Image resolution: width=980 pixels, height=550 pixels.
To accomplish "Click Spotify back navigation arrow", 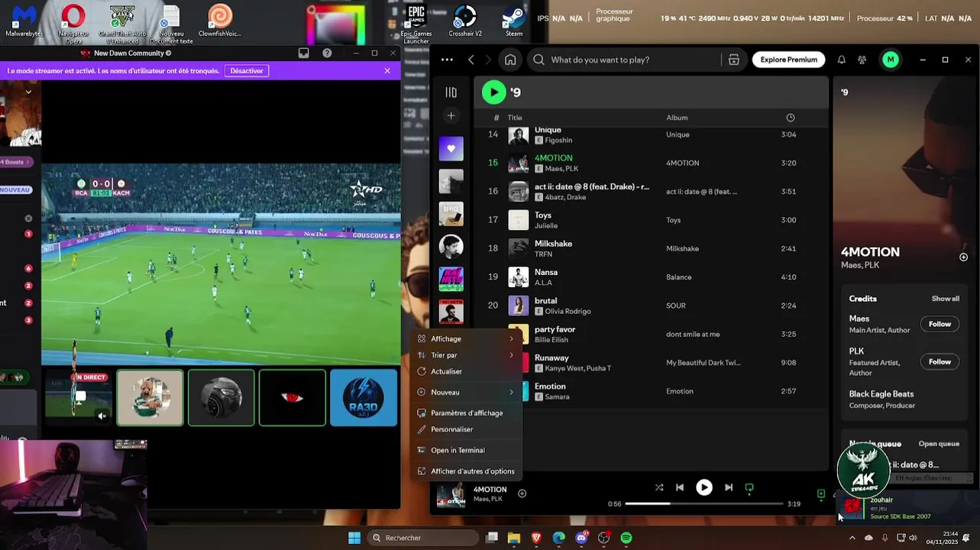I will [x=471, y=60].
